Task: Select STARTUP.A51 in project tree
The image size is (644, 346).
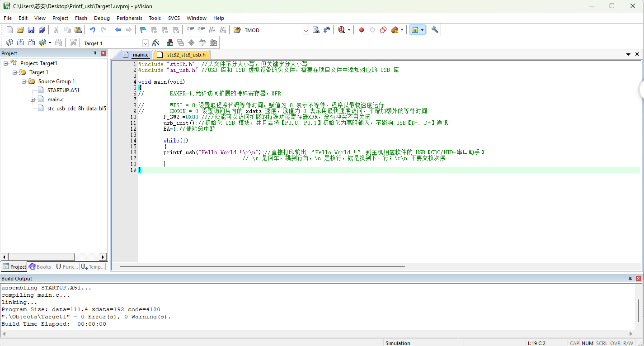Action: (x=63, y=90)
